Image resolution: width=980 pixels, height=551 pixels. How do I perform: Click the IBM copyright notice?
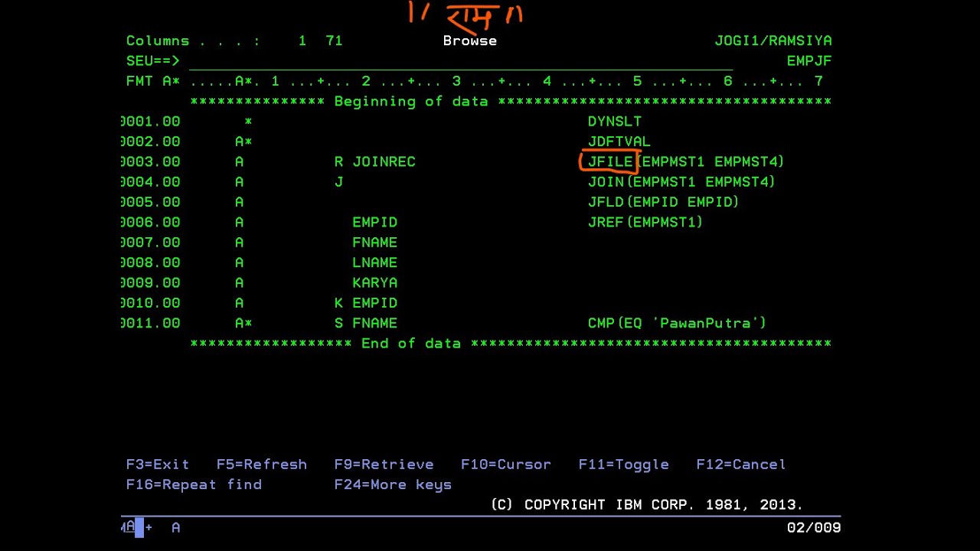tap(647, 505)
